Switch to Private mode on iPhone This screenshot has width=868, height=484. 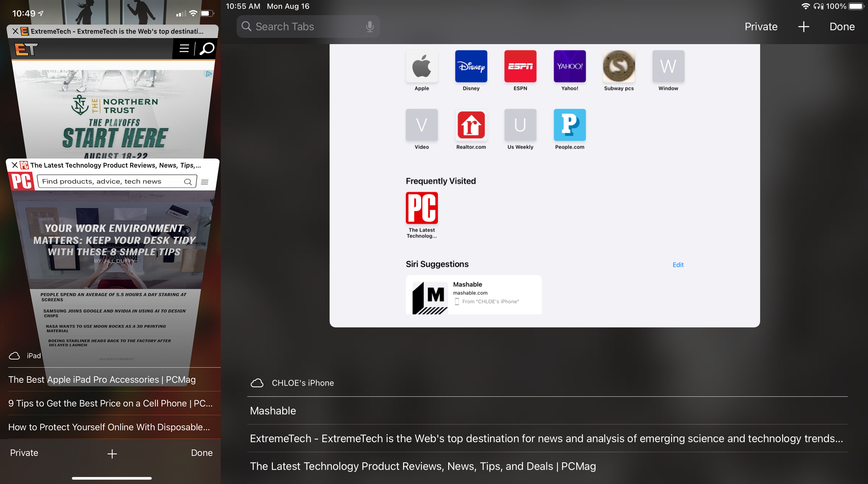pos(24,452)
